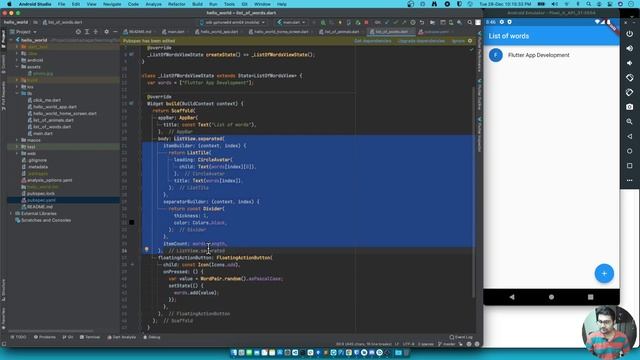
Task: Tap Android back in phone navigation bar
Action: [x=512, y=297]
